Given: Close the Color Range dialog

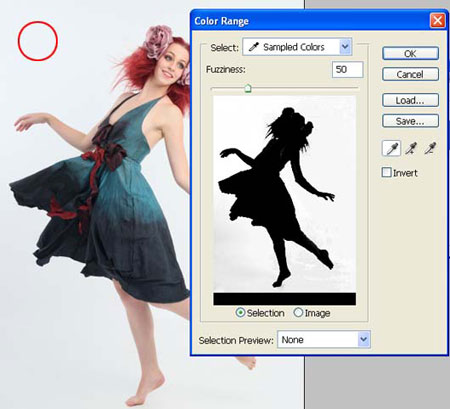Looking at the screenshot, I should click(438, 21).
